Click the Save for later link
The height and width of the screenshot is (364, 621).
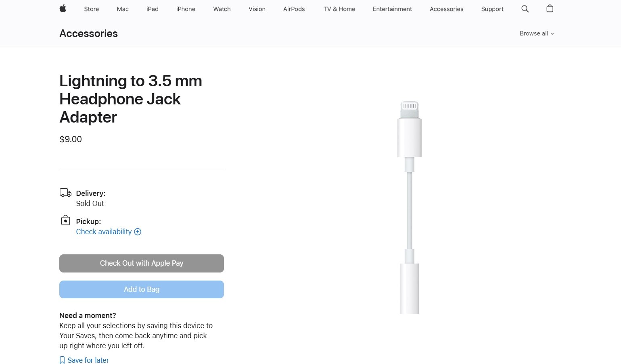(x=88, y=360)
